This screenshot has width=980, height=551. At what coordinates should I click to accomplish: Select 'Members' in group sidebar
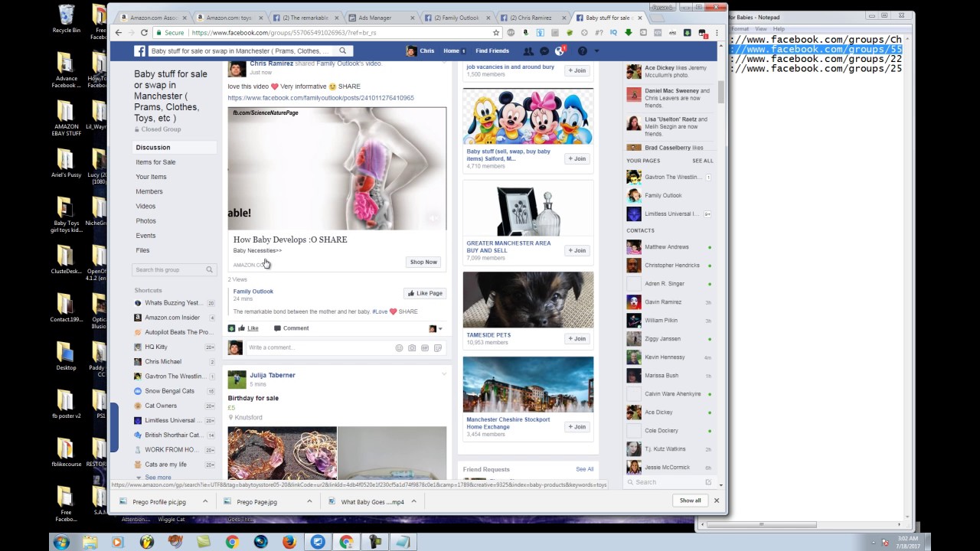click(149, 191)
